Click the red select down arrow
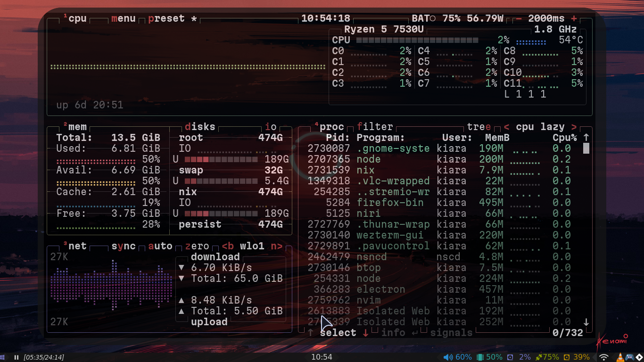Viewport: 644px width, 362px height. (366, 333)
